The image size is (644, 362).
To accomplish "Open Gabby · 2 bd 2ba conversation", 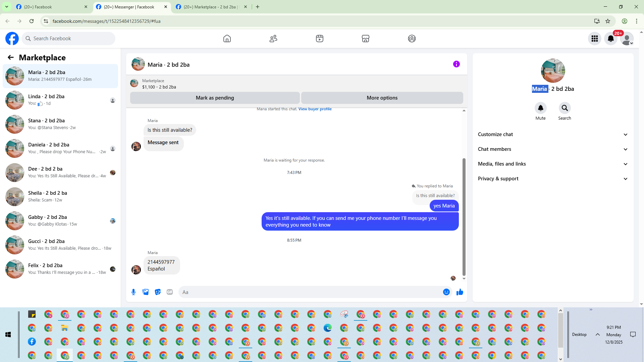I will pyautogui.click(x=60, y=221).
